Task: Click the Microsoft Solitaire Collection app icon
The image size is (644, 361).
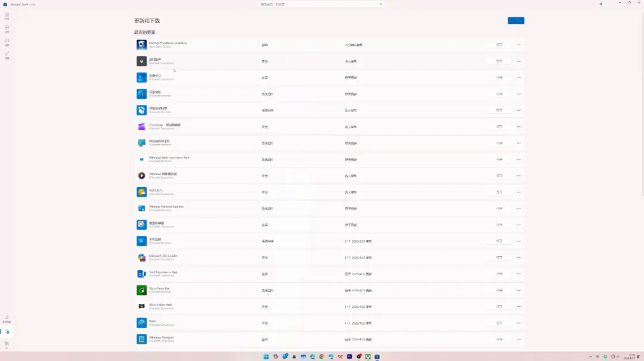Action: tap(141, 45)
